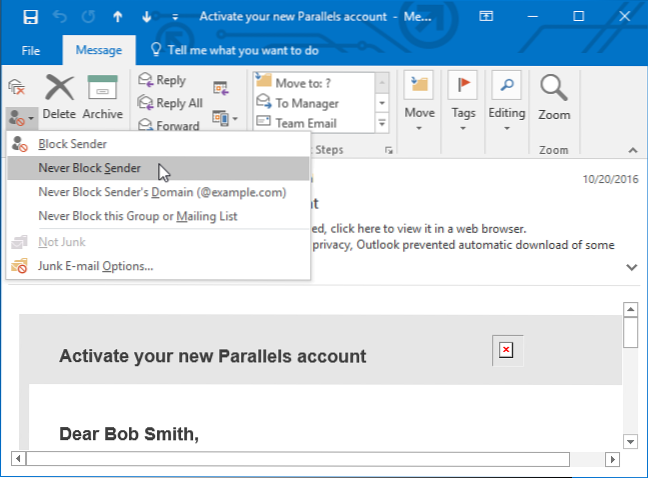Go to previous item with up arrow
This screenshot has height=478, width=648.
[118, 17]
